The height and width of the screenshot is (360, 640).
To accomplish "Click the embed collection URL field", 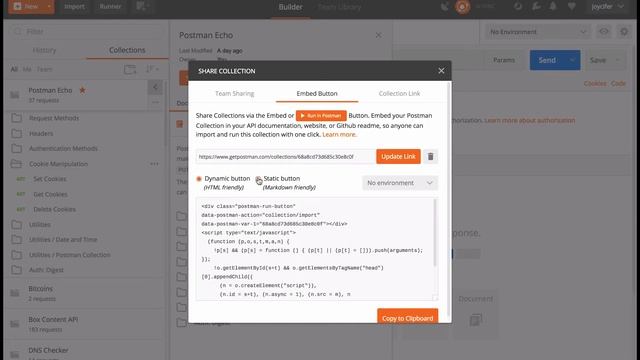I will [285, 156].
